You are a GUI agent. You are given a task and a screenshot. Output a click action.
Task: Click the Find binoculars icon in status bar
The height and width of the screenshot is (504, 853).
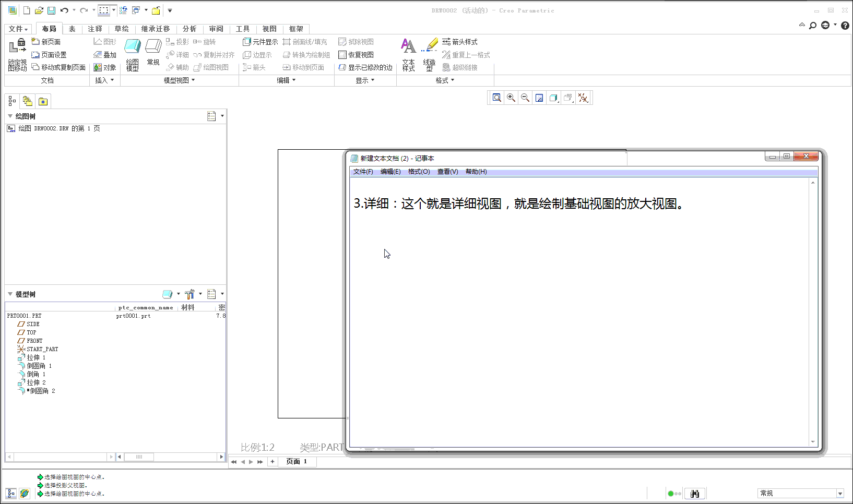[695, 494]
